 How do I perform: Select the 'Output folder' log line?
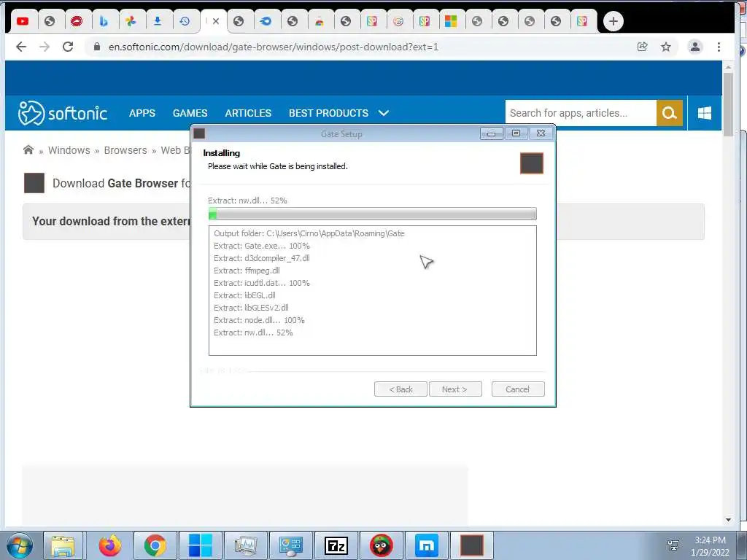(309, 233)
